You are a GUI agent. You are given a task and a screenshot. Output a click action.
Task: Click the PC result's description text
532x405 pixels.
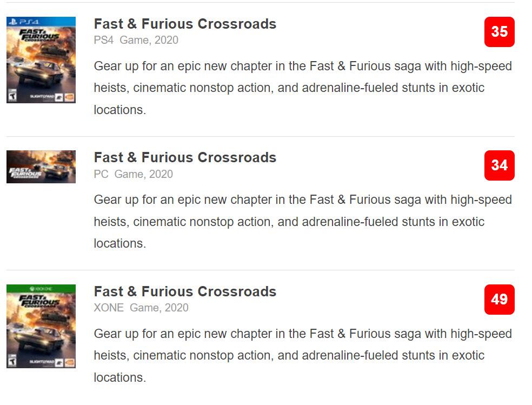303,222
